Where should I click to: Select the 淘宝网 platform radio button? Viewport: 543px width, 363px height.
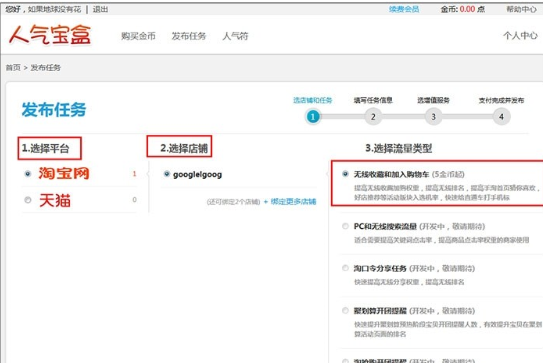(28, 174)
